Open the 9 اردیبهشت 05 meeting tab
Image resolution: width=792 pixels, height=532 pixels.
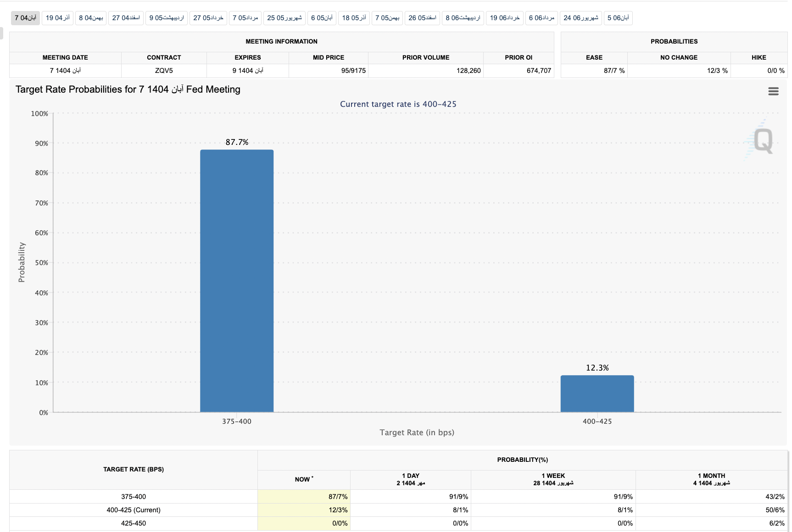click(167, 18)
